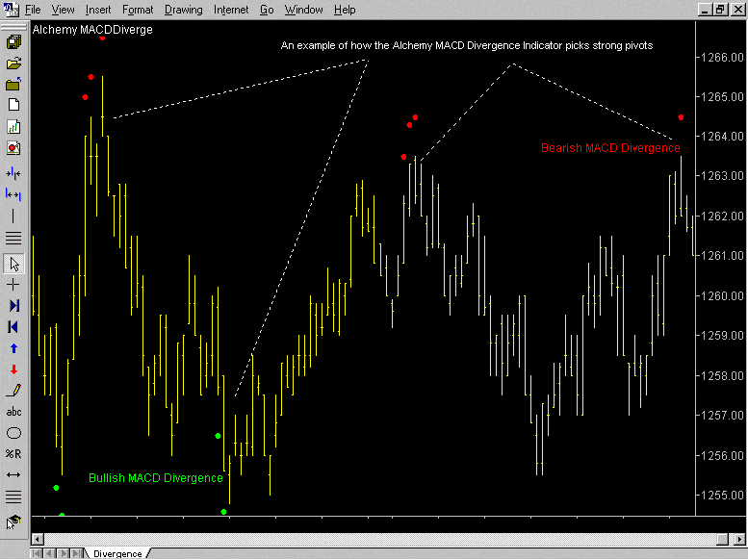
Task: Click the horizontal scrollbar left arrow
Action: pyautogui.click(x=38, y=540)
